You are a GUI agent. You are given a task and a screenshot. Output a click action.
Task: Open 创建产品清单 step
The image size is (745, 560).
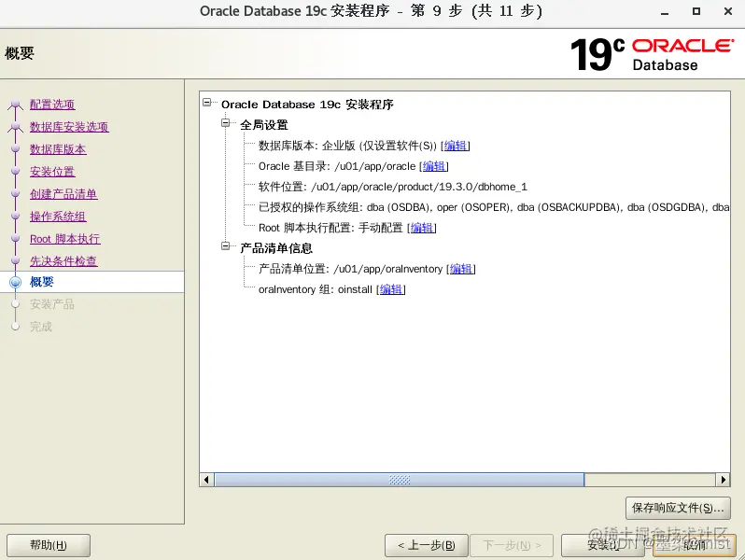tap(63, 194)
